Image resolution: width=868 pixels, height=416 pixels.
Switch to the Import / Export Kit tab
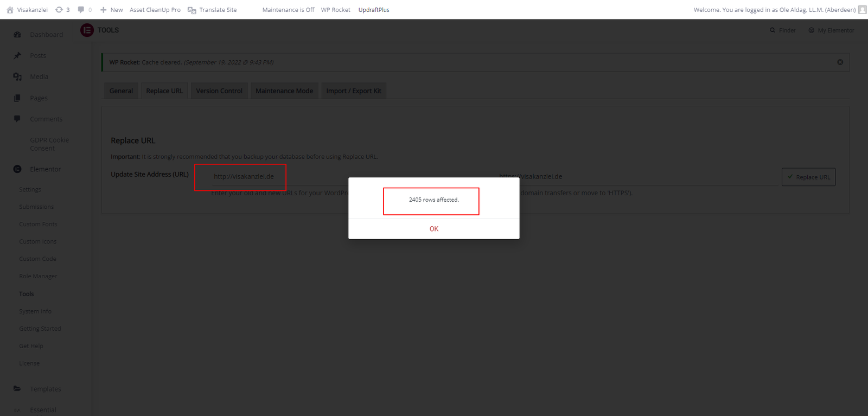click(354, 91)
